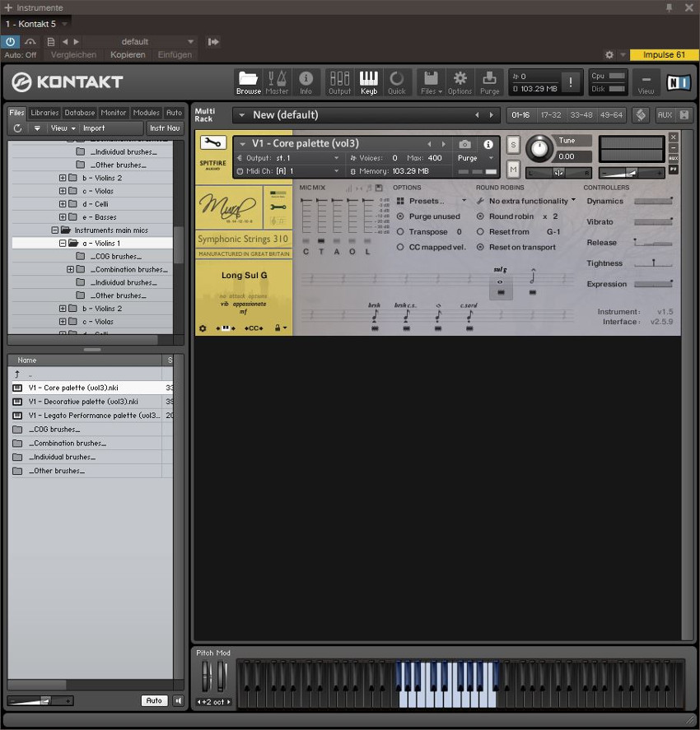Select the 17-32 rack page tab
This screenshot has height=730, width=700.
click(551, 115)
